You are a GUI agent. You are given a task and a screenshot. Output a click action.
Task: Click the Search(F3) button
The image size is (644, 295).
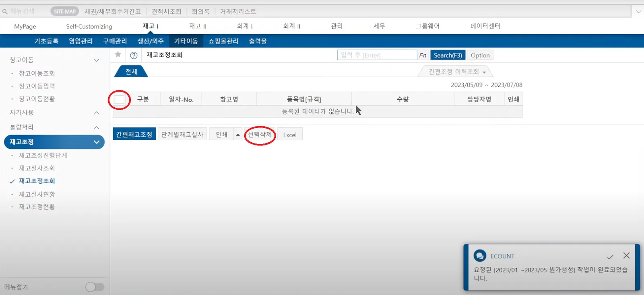(448, 55)
